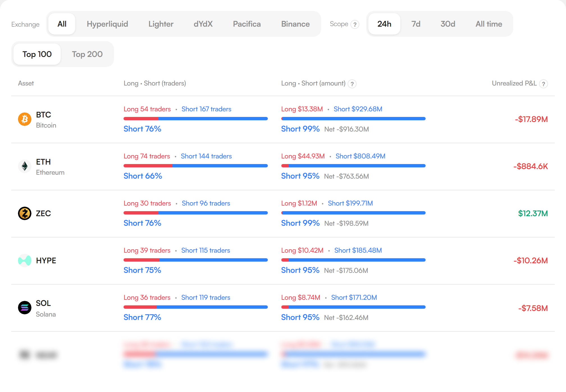Viewport: 566px width, 392px height.
Task: Click the Bitcoin coin icon
Action: (25, 119)
